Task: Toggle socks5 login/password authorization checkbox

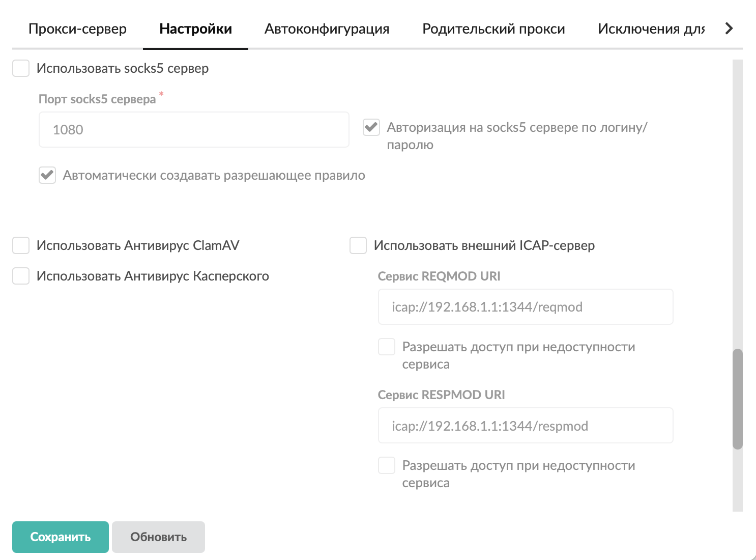Action: point(371,127)
